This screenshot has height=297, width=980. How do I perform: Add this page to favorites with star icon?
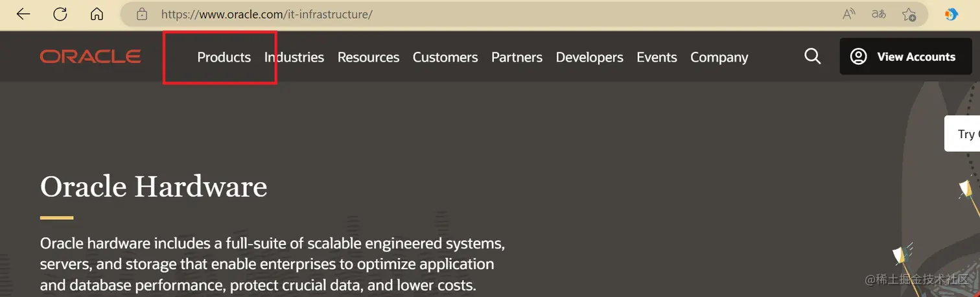tap(909, 14)
